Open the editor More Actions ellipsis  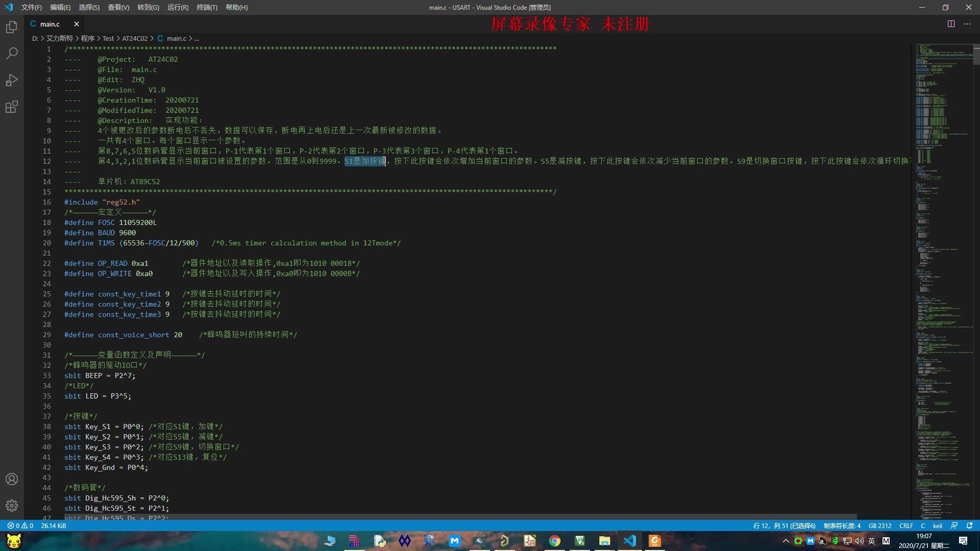[x=967, y=24]
